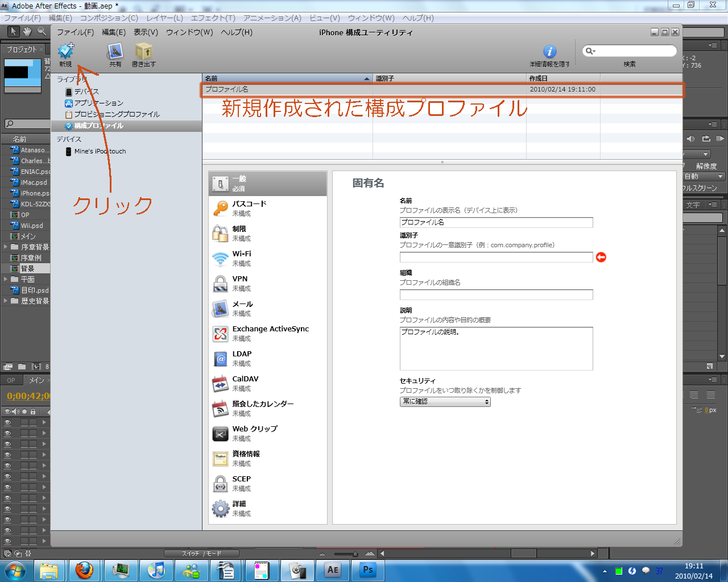Open the LDAP payload settings
This screenshot has width=728, height=582.
[x=268, y=359]
